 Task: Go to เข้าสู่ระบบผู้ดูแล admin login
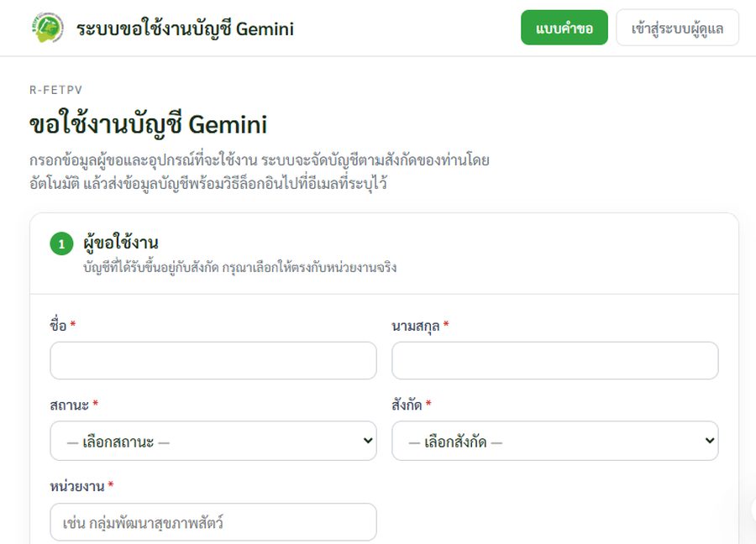pyautogui.click(x=677, y=28)
